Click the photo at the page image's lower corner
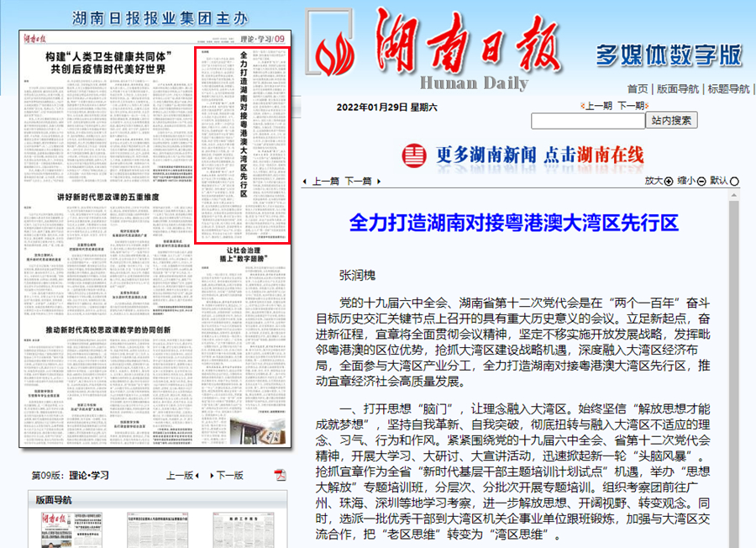This screenshot has width=756, height=548. (258, 431)
